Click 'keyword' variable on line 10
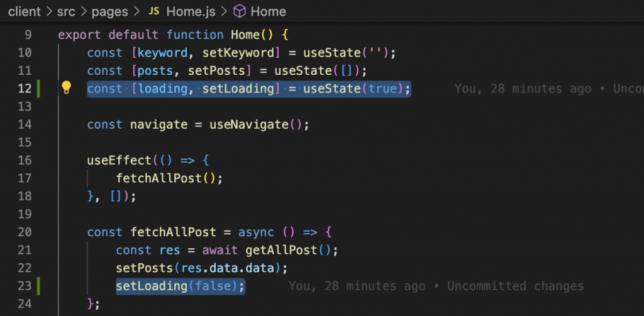This screenshot has height=316, width=644. [x=163, y=53]
